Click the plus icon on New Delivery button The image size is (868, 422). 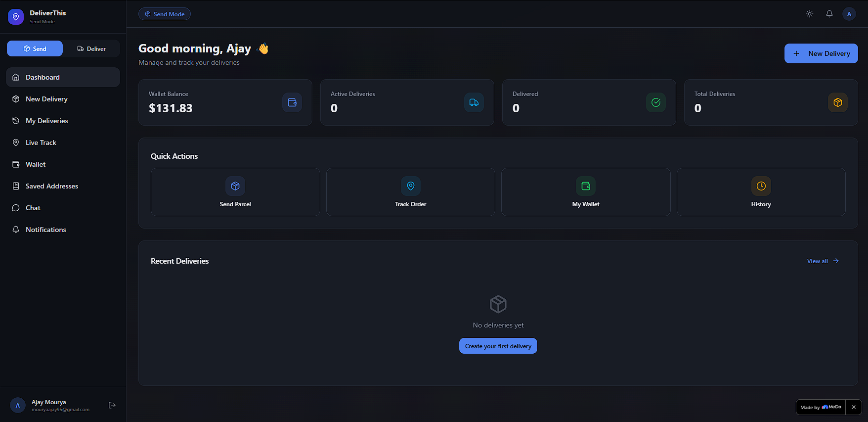click(796, 53)
